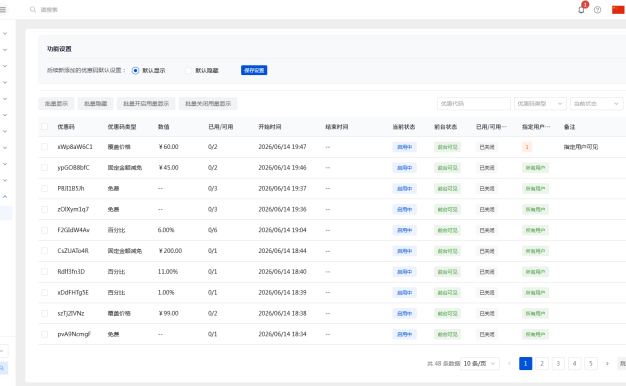The height and width of the screenshot is (386, 626).
Task: Click the Chinese flag language icon
Action: tap(618, 10)
